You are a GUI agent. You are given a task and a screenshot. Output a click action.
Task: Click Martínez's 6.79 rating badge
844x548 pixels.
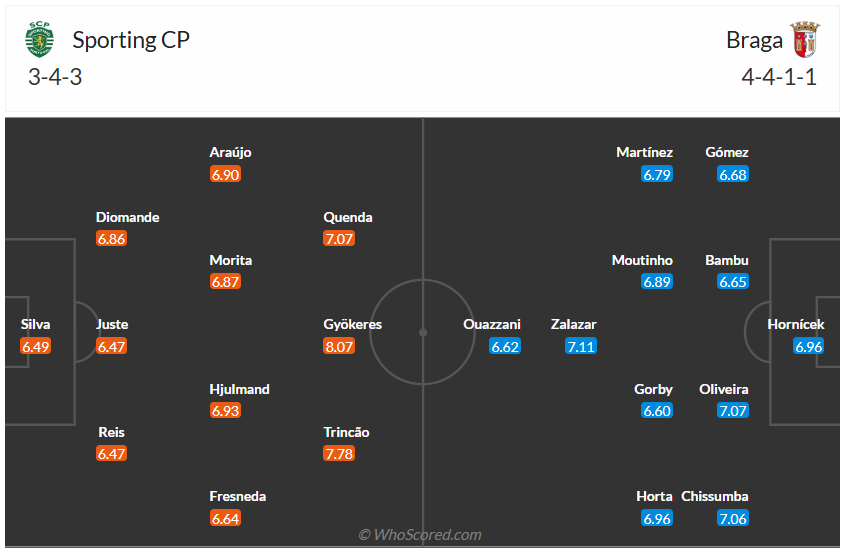(657, 174)
